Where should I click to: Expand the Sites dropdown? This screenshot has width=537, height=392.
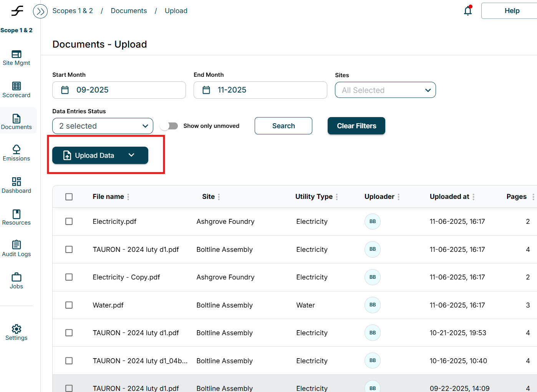click(385, 90)
